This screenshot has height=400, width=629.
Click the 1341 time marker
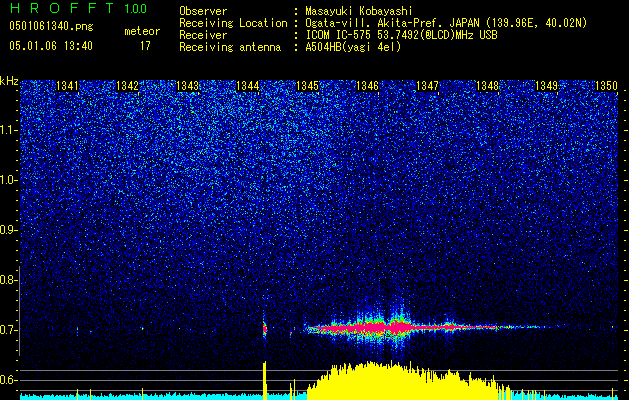coord(67,86)
